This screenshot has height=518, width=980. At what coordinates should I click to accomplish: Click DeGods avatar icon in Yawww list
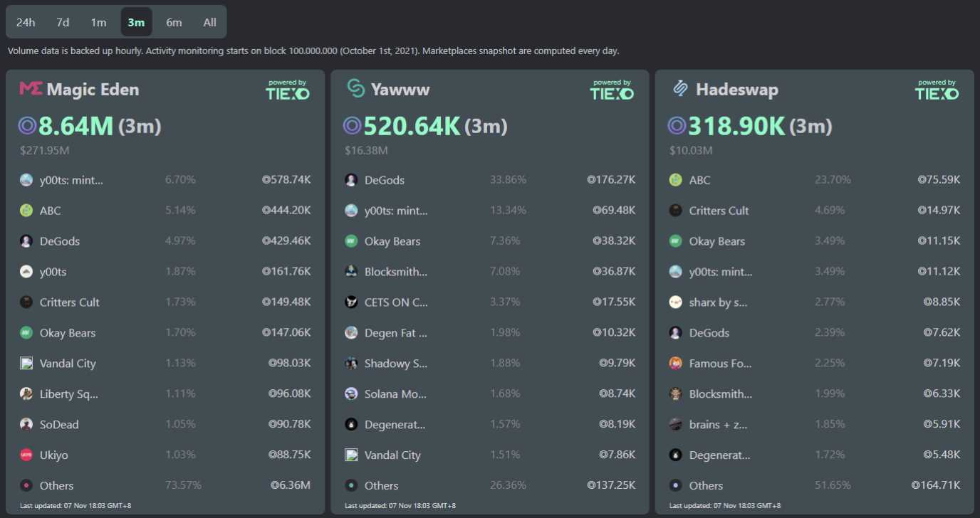tap(351, 180)
